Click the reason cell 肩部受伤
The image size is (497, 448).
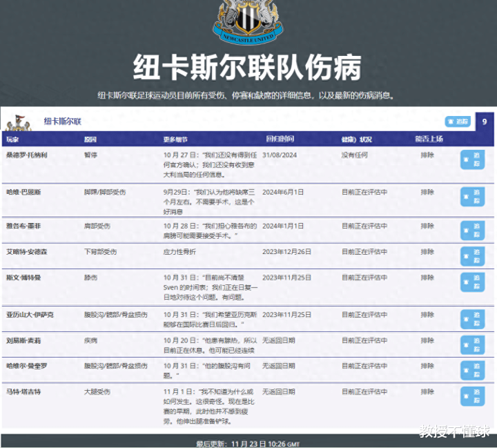point(97,226)
